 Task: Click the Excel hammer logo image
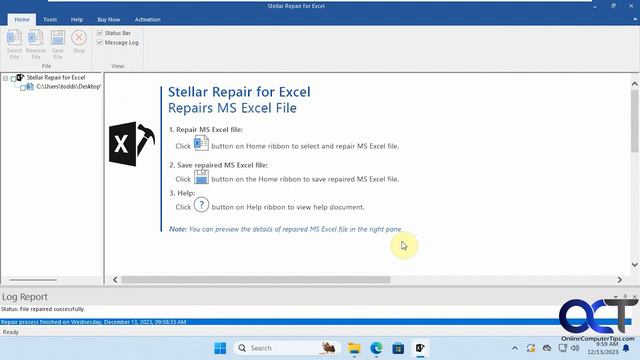coord(131,144)
